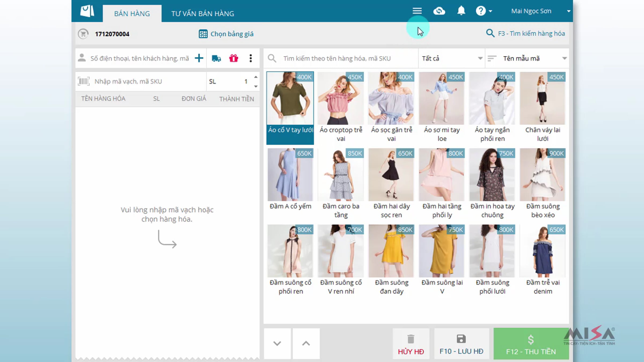Click the shopping cart invoice icon
The image size is (644, 362).
[x=83, y=34]
